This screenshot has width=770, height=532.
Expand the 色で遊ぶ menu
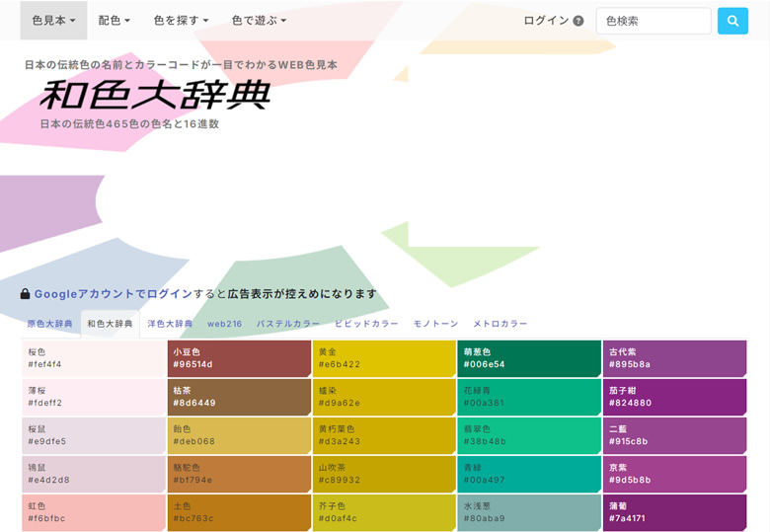coord(259,21)
